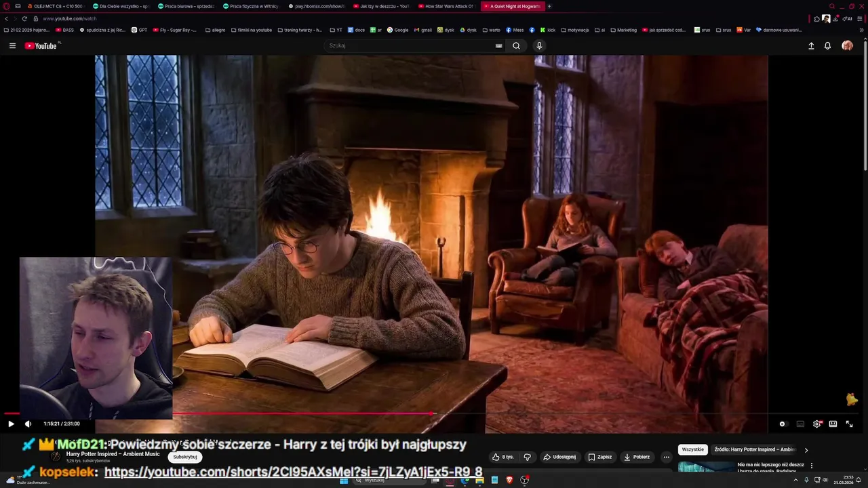
Task: Open YouTube notifications bell
Action: (x=827, y=46)
